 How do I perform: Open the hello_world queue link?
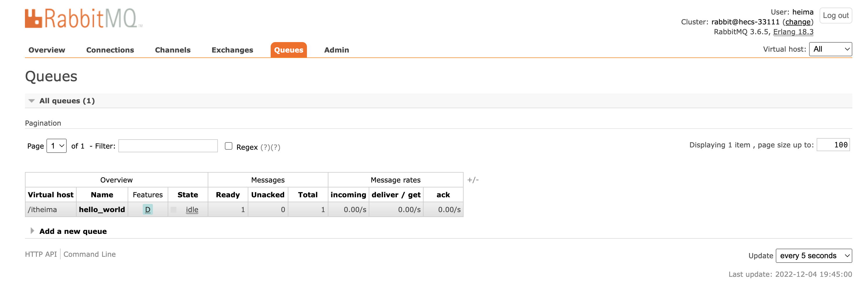pos(102,209)
